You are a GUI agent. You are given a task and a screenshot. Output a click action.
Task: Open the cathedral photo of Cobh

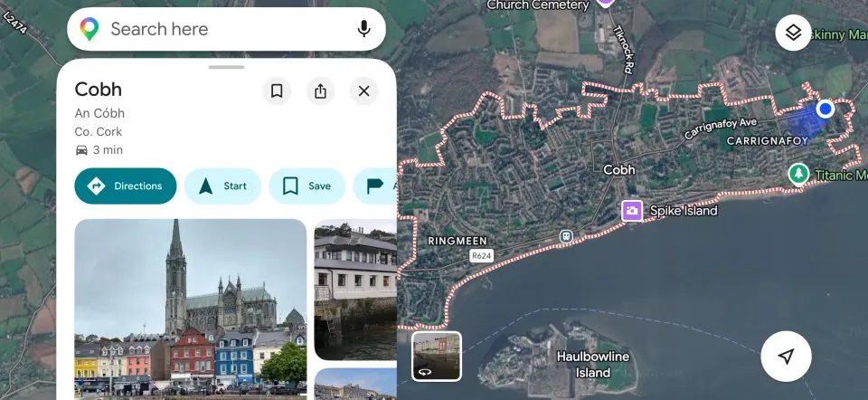click(190, 308)
